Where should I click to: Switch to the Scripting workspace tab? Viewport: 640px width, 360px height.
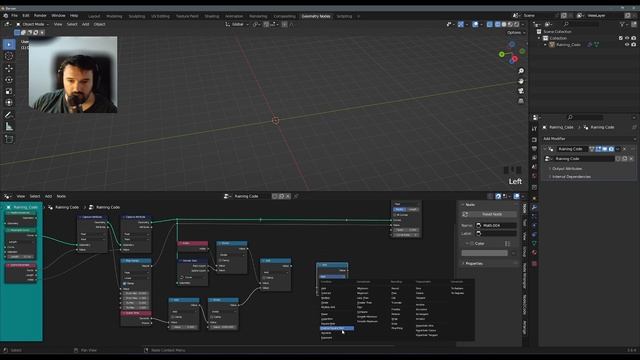point(344,16)
